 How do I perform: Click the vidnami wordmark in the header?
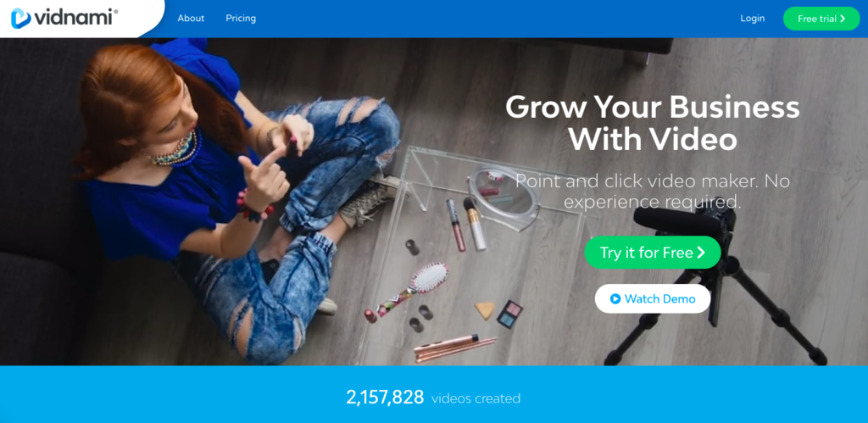tap(75, 18)
